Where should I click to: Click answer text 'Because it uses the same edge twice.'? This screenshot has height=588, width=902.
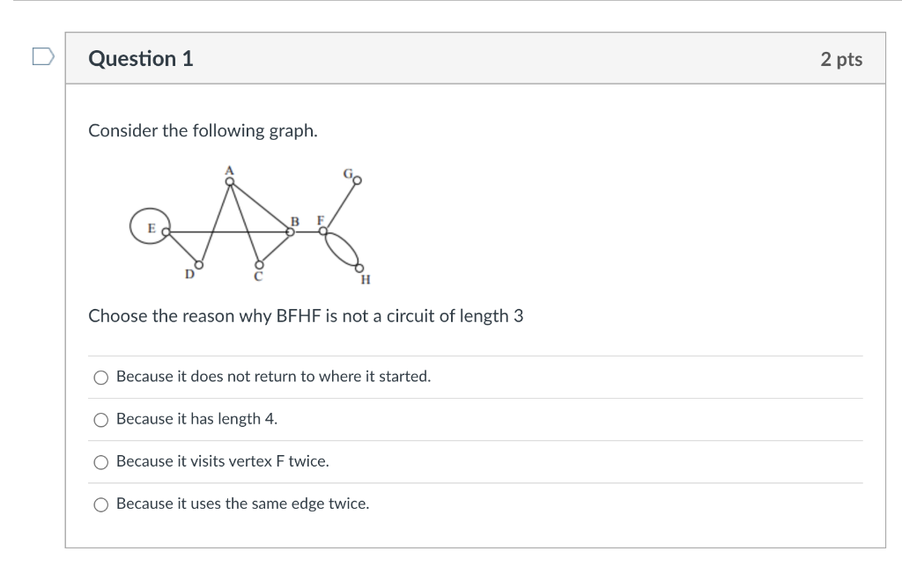pos(243,503)
